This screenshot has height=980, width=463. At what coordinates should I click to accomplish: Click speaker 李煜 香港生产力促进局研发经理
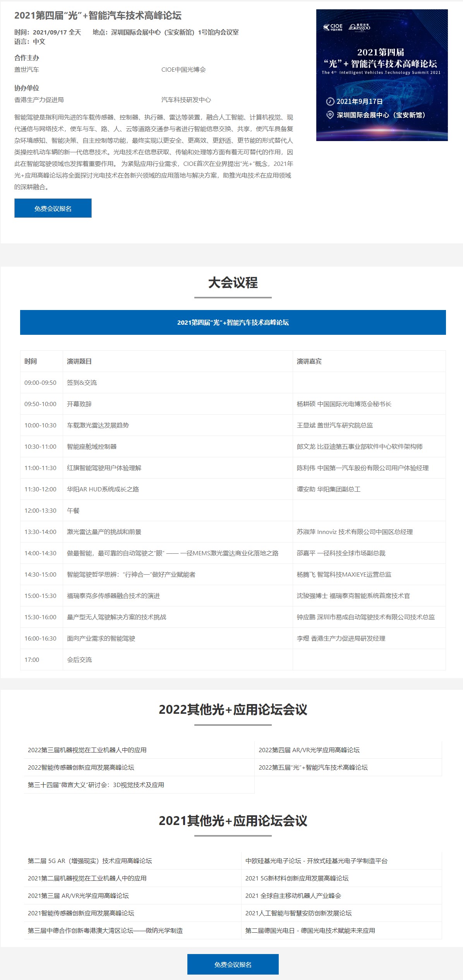[x=341, y=638]
